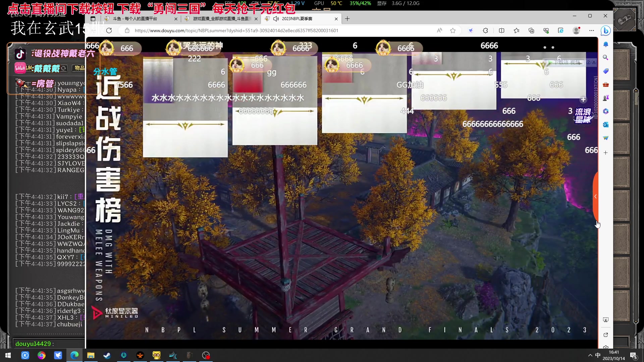This screenshot has height=362, width=644.
Task: Open Edge Settings and more menu
Action: point(591,31)
